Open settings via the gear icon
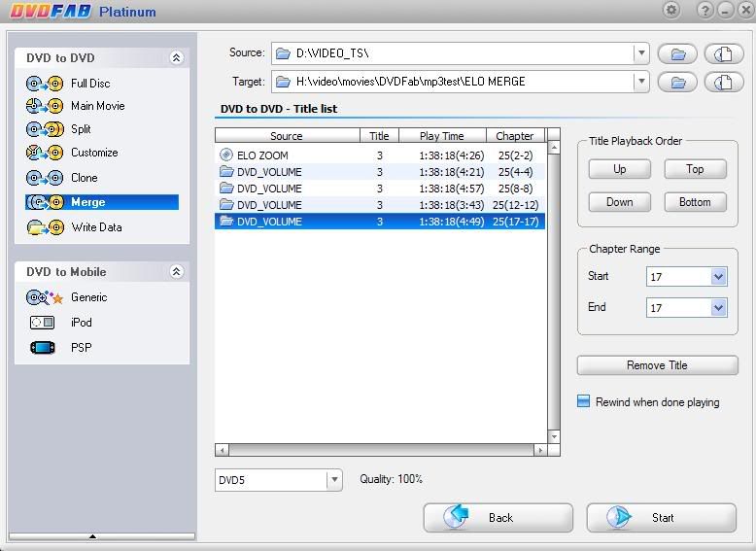 (671, 10)
